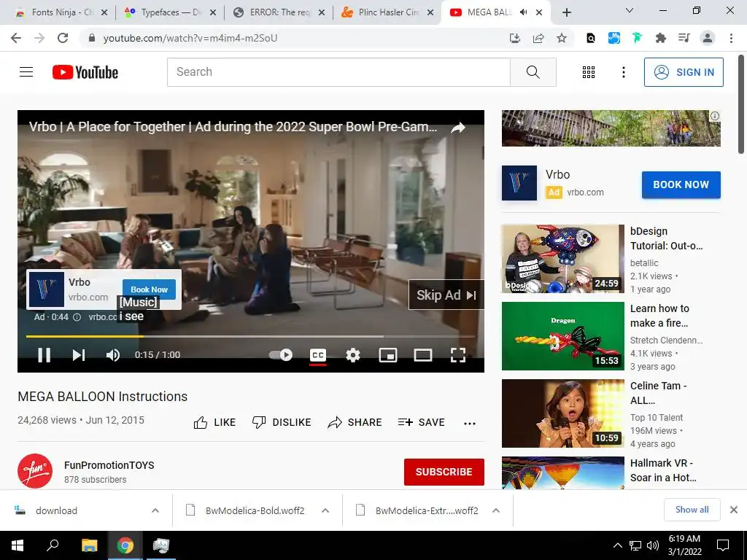Viewport: 747px width, 560px height.
Task: Go back to previous page
Action: (16, 38)
